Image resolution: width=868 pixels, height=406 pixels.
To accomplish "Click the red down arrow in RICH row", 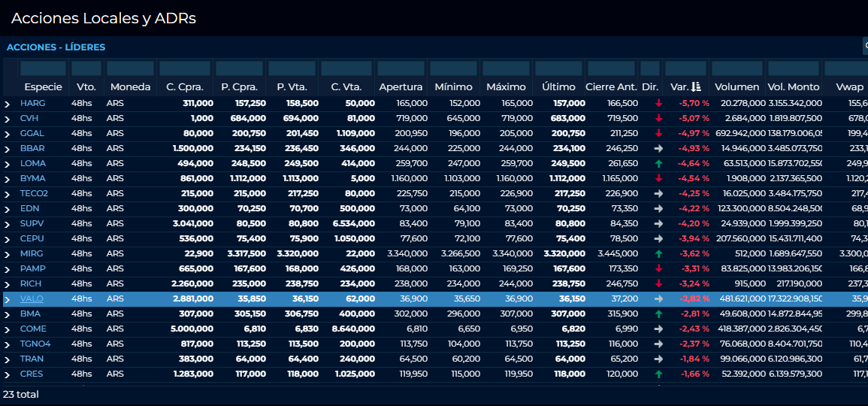I will pos(658,283).
